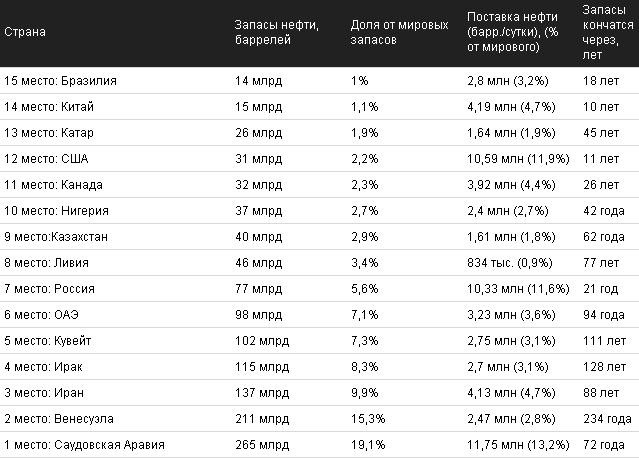The width and height of the screenshot is (639, 458).
Task: Select the '1 место: Саудовская Аравия' row
Action: pyautogui.click(x=320, y=445)
